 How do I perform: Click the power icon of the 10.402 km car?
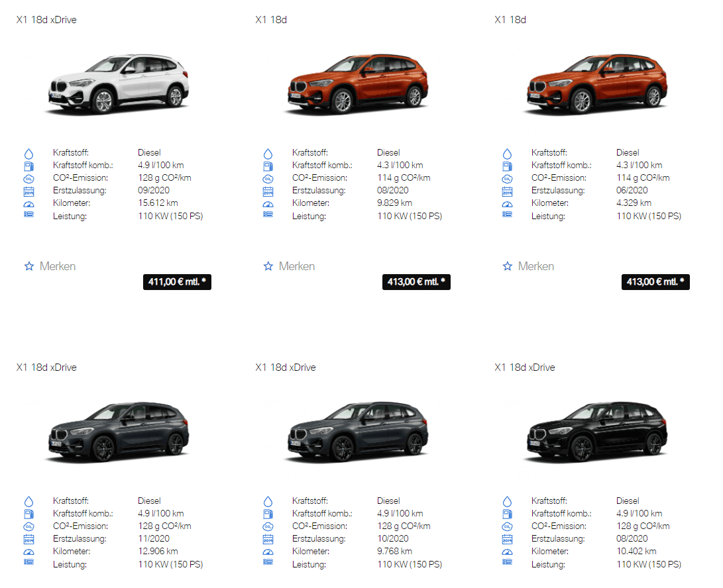pos(507,562)
